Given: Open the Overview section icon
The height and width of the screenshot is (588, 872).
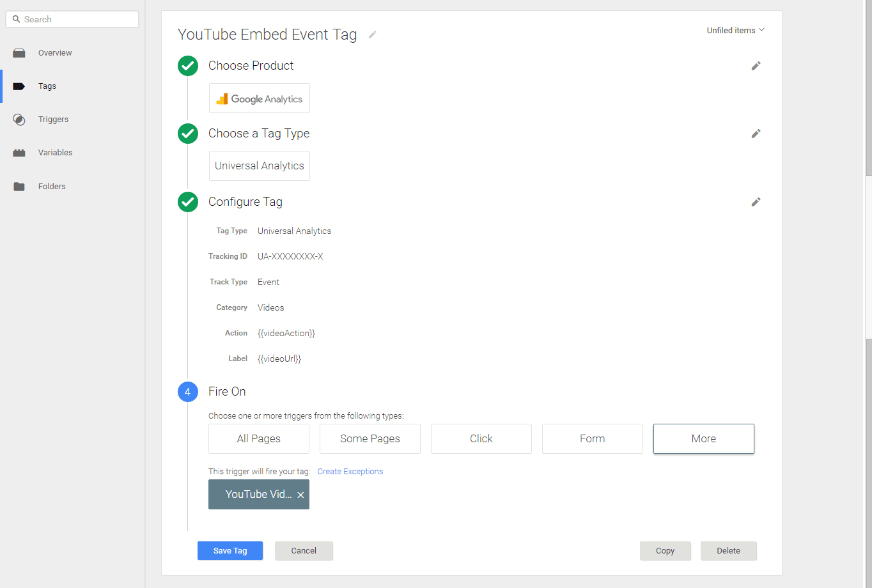Looking at the screenshot, I should point(19,52).
